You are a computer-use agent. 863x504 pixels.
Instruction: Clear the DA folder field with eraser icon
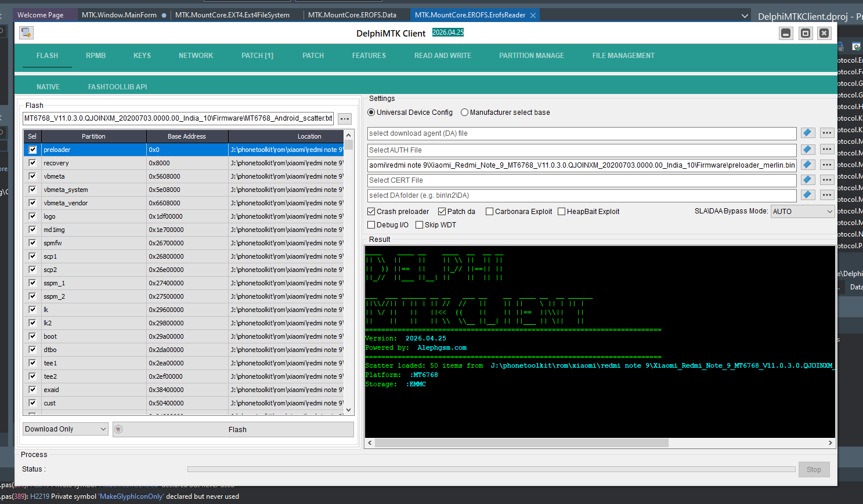[x=807, y=195]
